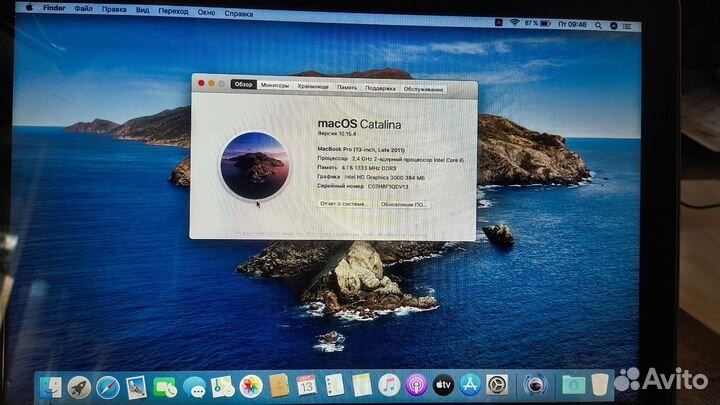This screenshot has width=720, height=405.
Task: Open Music note icon in dock
Action: point(389,385)
